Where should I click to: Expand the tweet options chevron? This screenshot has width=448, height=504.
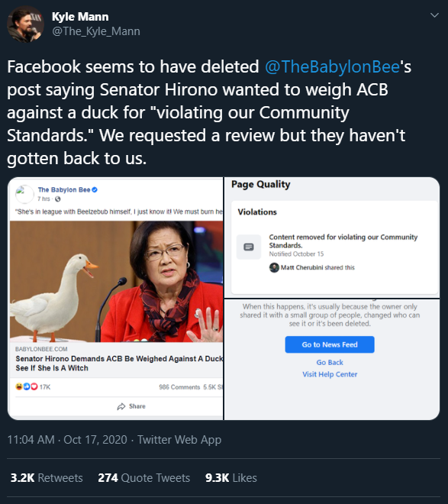(434, 15)
